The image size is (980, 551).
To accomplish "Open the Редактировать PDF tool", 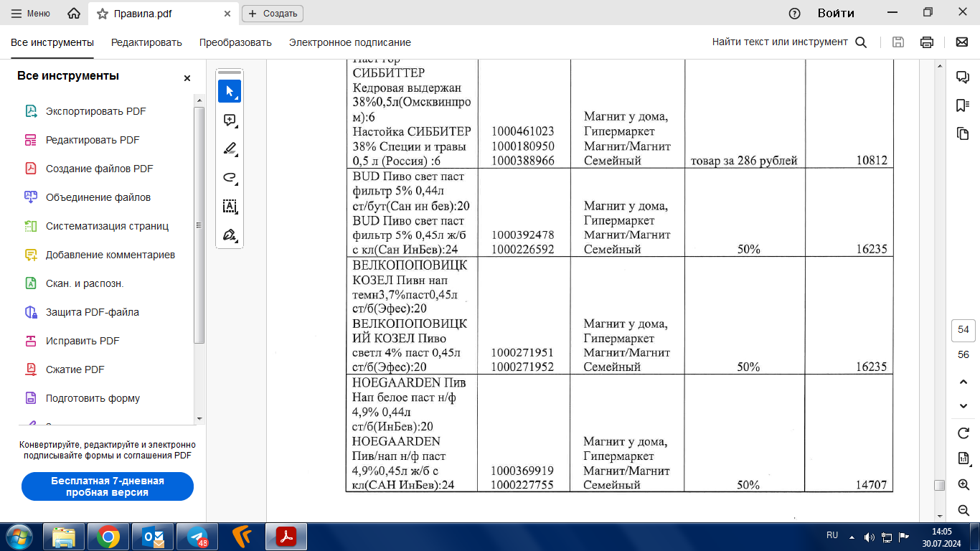I will (93, 140).
